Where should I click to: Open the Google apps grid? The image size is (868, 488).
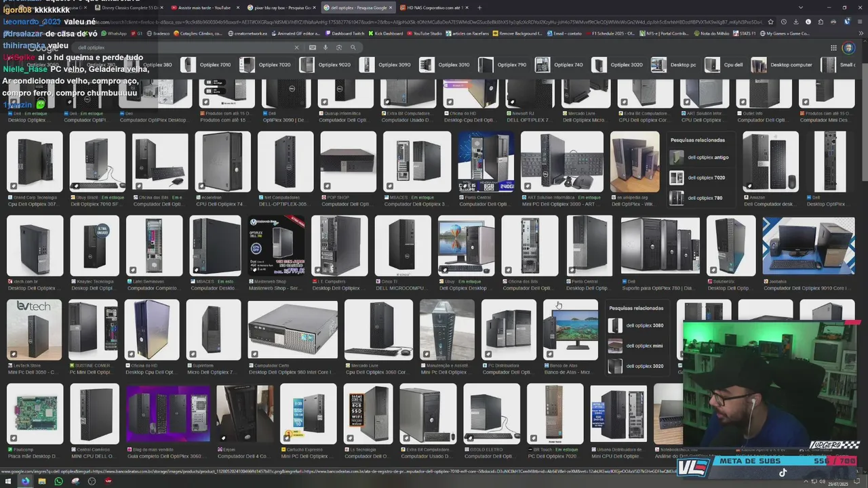click(834, 47)
